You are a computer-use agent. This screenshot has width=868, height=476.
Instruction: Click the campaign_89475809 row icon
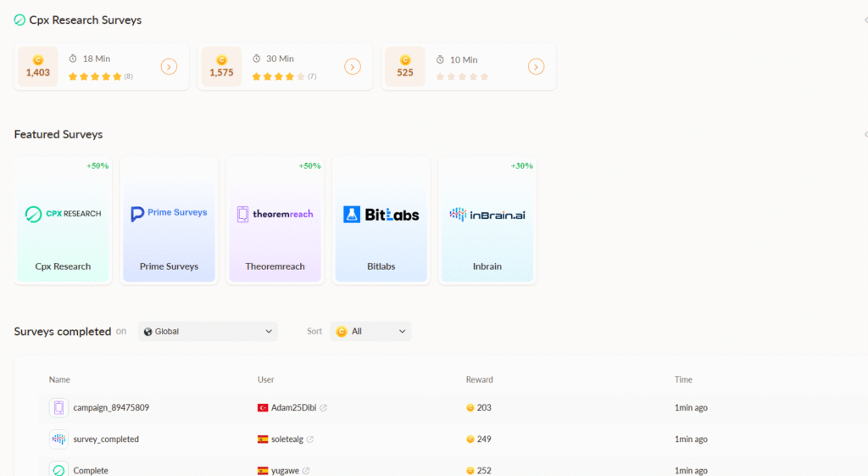(x=58, y=408)
